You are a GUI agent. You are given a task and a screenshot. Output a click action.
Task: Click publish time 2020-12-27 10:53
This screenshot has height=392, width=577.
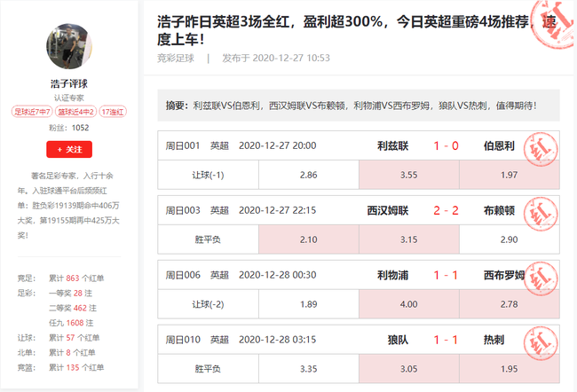tap(291, 59)
